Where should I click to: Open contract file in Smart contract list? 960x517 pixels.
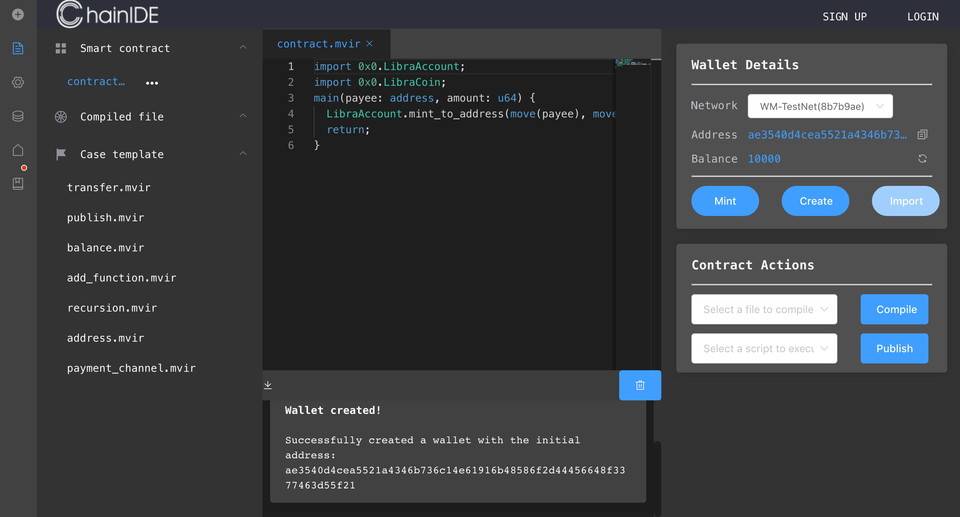(x=96, y=81)
